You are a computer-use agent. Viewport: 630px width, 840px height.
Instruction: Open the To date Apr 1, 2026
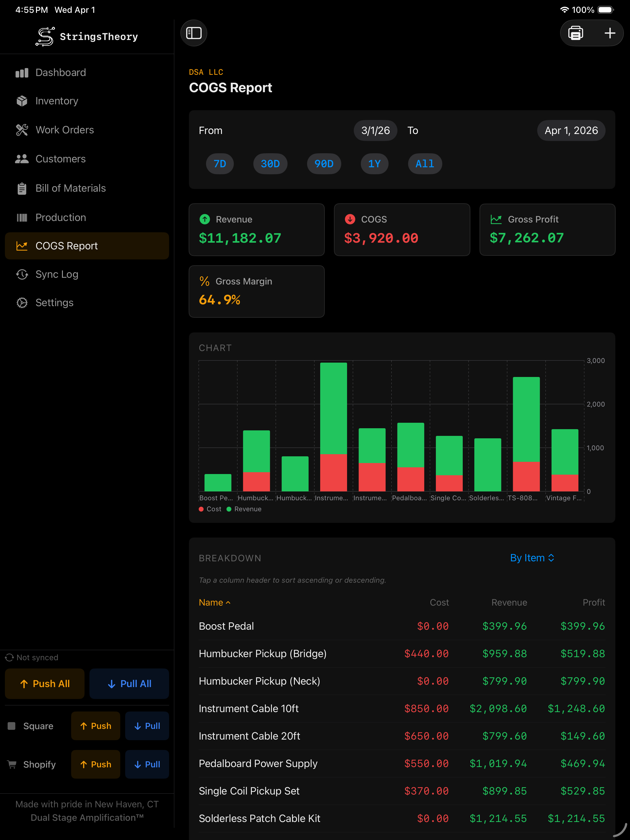571,131
